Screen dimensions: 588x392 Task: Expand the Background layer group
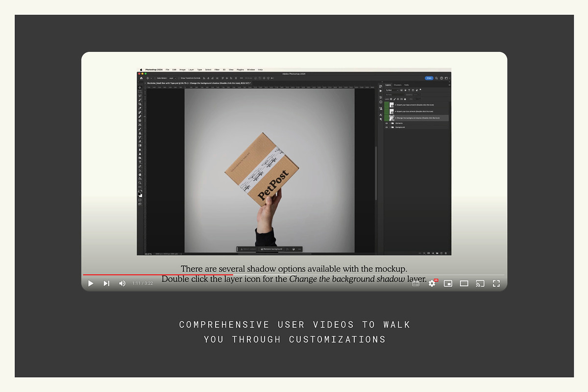390,127
